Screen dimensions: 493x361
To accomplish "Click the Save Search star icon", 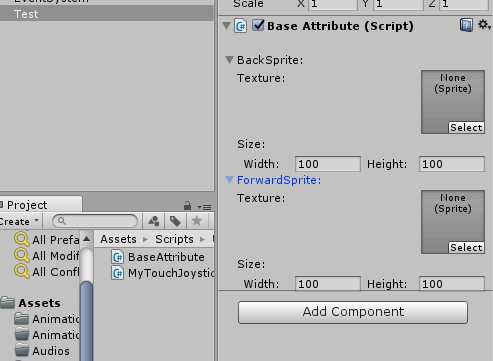I will pyautogui.click(x=197, y=221).
